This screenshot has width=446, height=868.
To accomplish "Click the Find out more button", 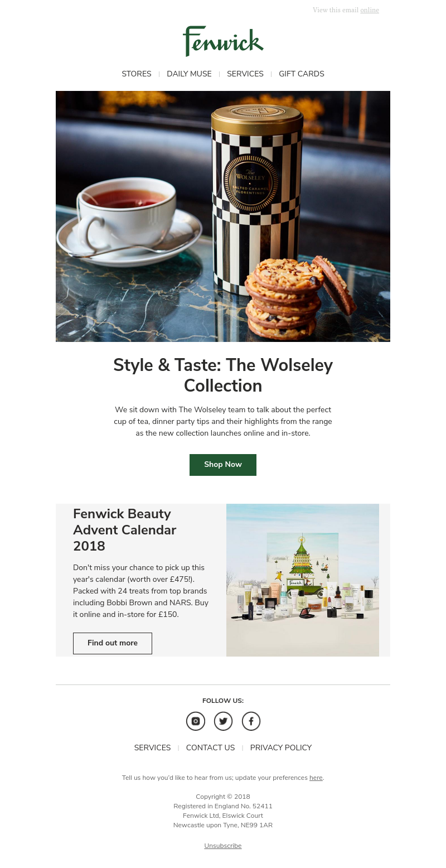I will coord(113,643).
